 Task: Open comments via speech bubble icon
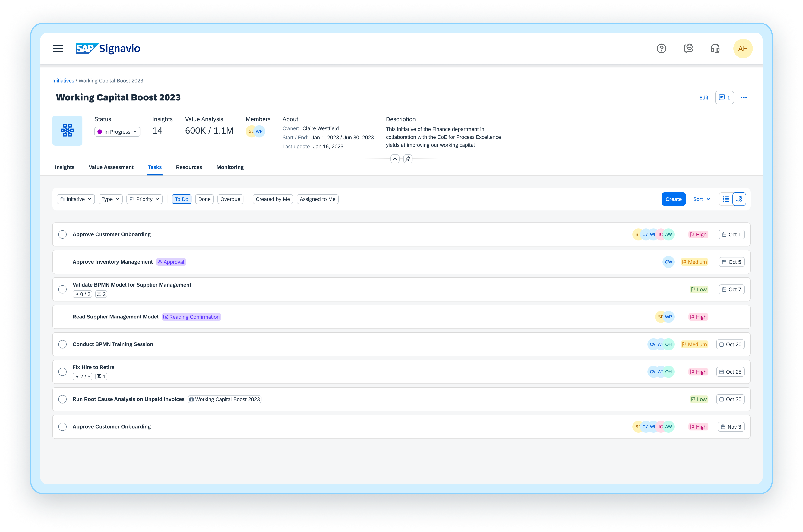click(724, 97)
